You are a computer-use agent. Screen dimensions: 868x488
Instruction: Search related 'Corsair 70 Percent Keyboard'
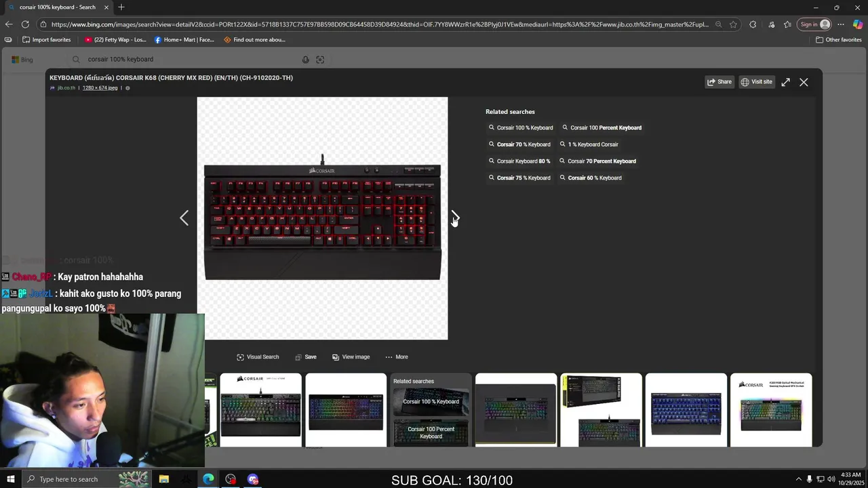pos(597,161)
